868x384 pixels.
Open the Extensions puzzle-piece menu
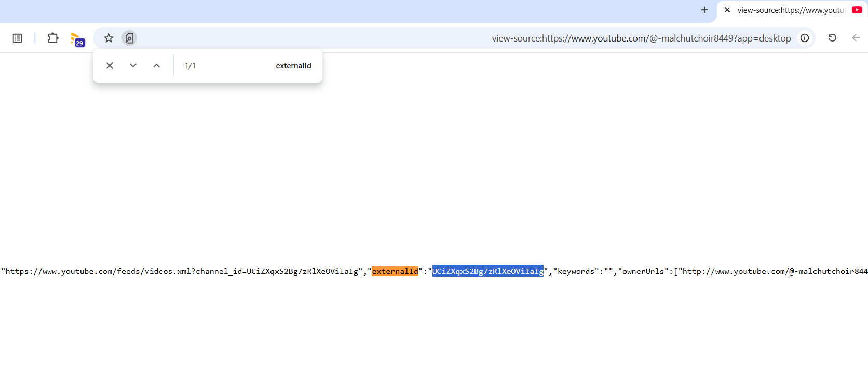click(x=53, y=38)
